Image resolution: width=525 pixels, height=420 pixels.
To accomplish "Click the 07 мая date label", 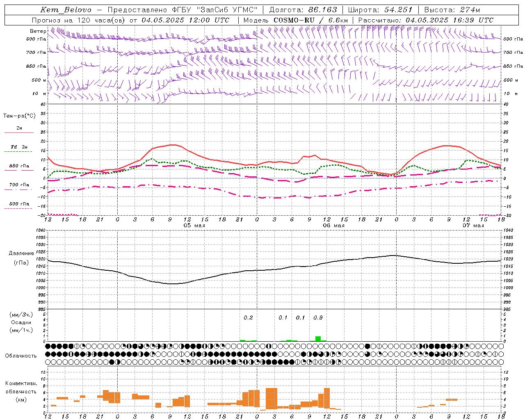I will [x=473, y=226].
